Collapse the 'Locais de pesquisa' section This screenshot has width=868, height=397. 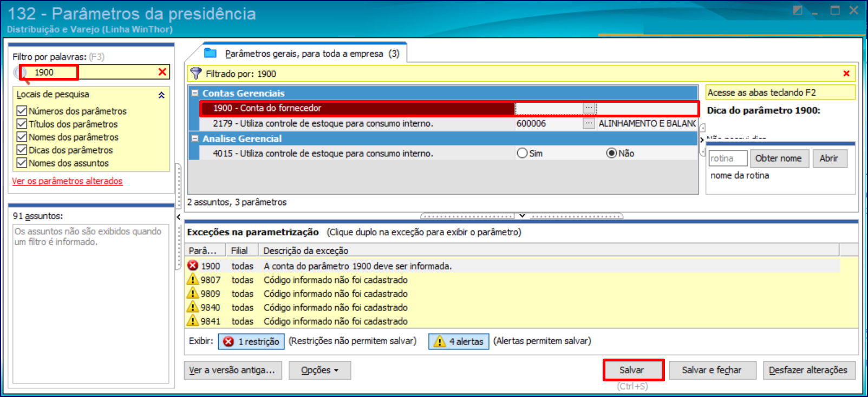click(x=161, y=95)
